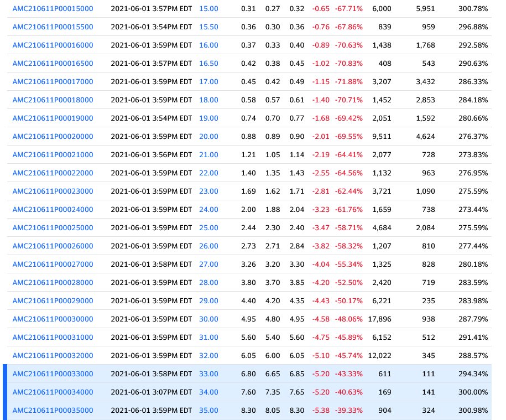Click the AMC210611P00016000 contract link
Screen dimensions: 506x420
pyautogui.click(x=53, y=45)
